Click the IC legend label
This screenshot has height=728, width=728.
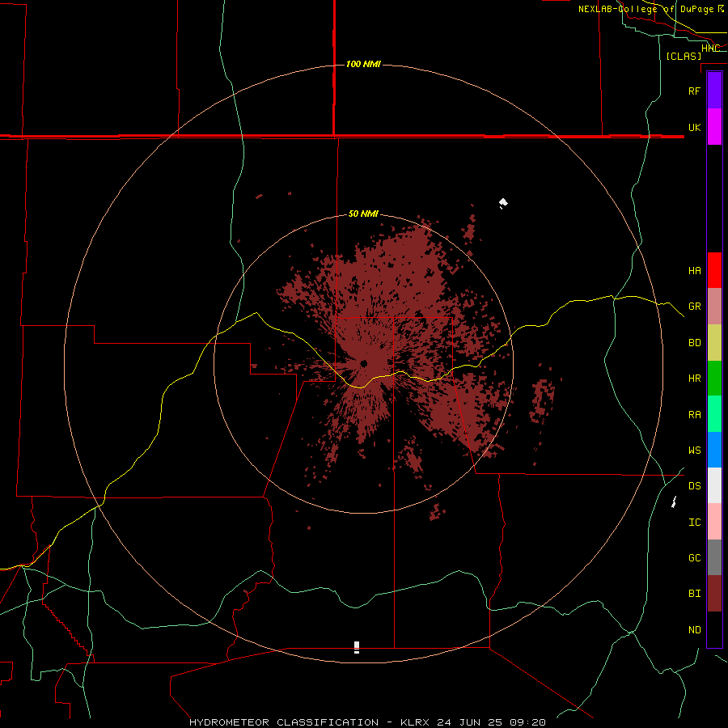[x=694, y=523]
